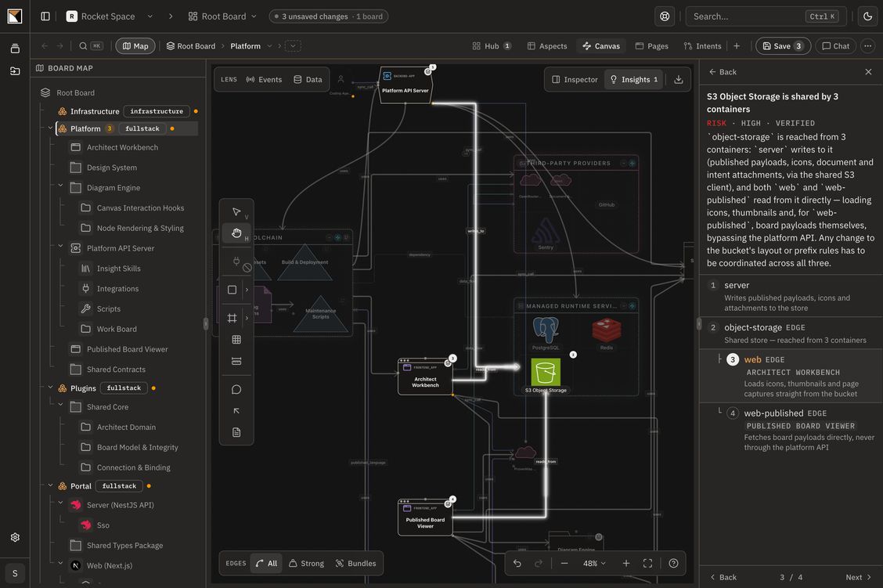This screenshot has height=588, width=883.
Task: Save the 3 pending changes
Action: tap(783, 45)
